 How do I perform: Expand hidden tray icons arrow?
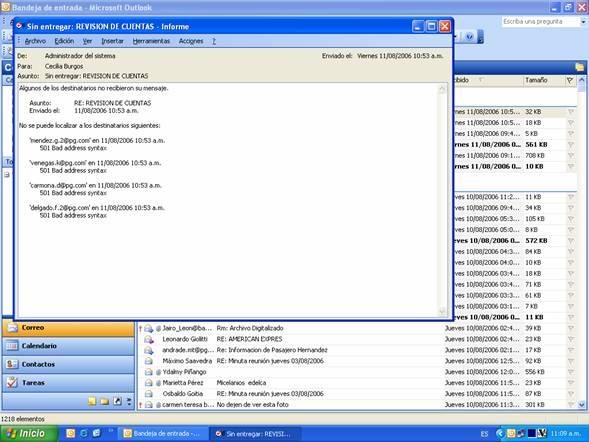coord(500,434)
